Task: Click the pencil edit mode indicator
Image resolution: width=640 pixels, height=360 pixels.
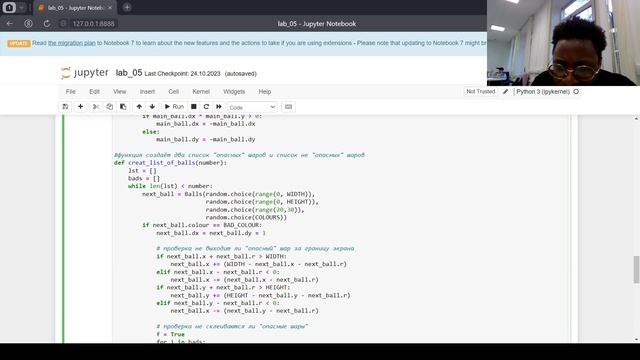Action: [505, 91]
